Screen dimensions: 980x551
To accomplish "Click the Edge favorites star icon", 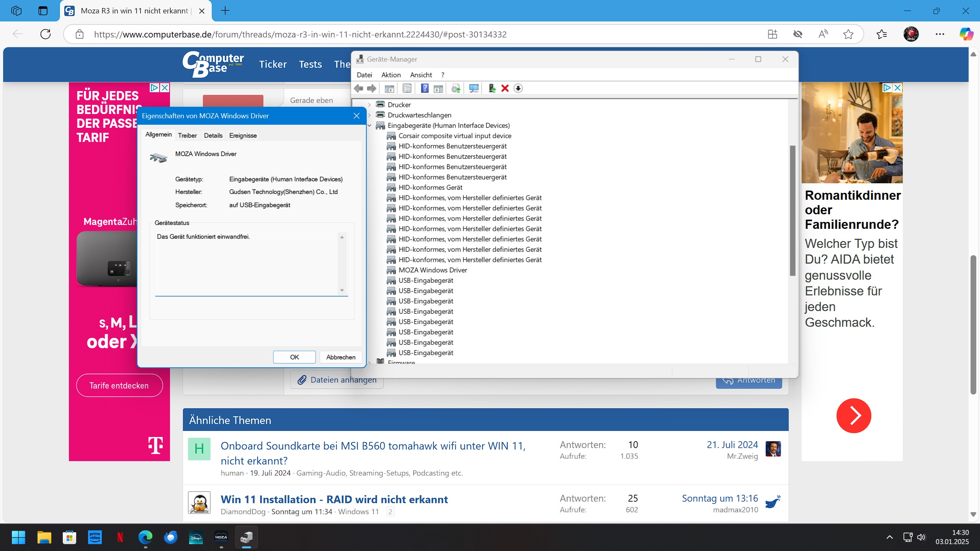I will point(848,34).
